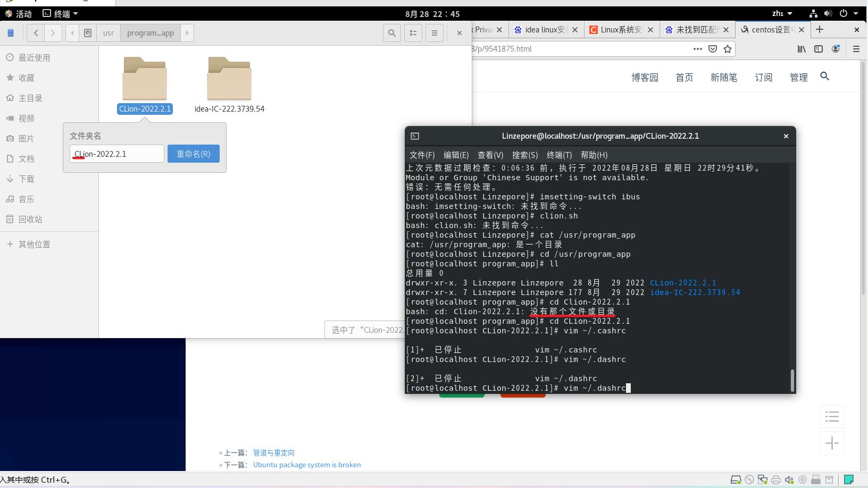The height and width of the screenshot is (488, 868).
Task: Open Firefox library icon
Action: [802, 49]
